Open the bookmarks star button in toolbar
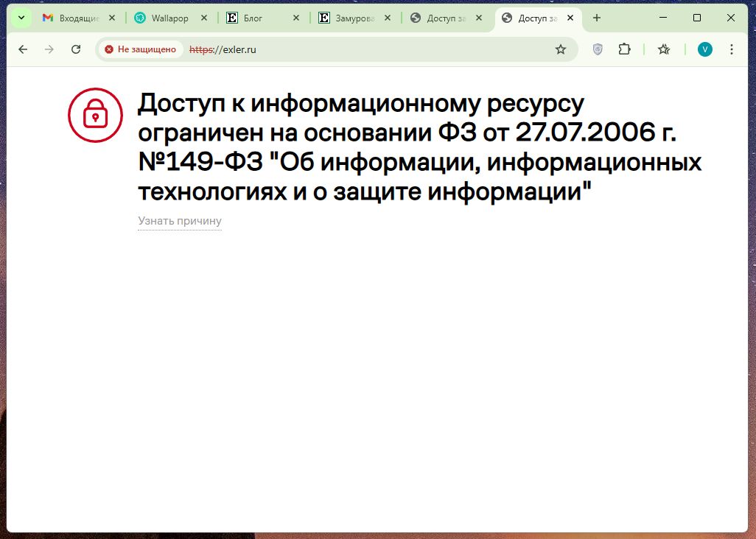Viewport: 756px width, 539px height. point(664,49)
